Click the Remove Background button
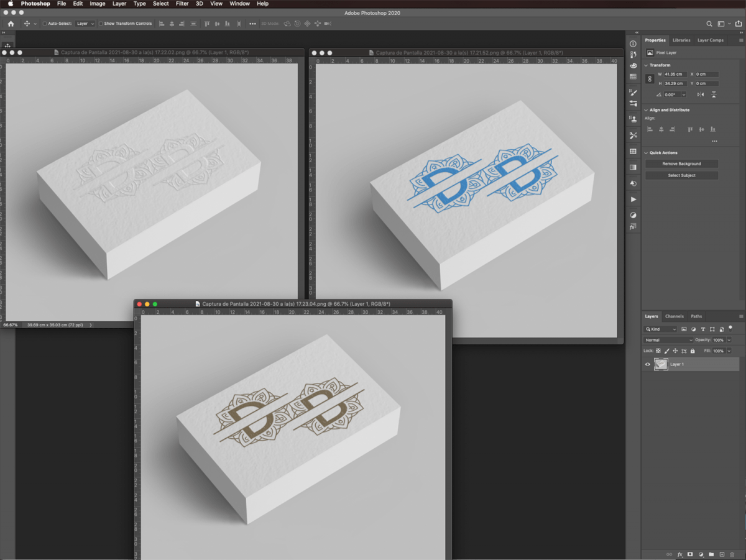This screenshot has height=560, width=746. coord(681,163)
